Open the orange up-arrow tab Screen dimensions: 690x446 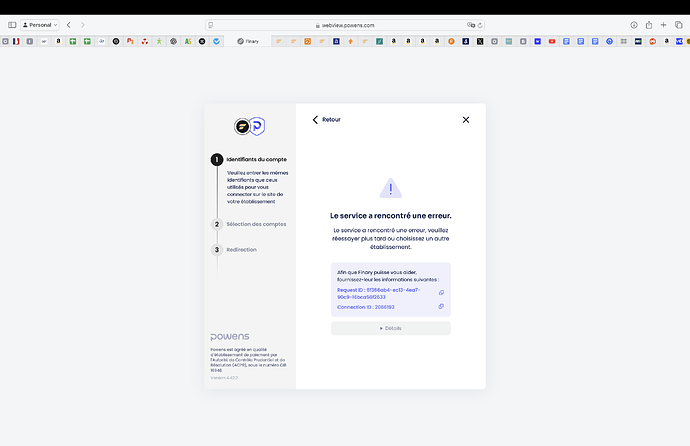click(x=351, y=41)
